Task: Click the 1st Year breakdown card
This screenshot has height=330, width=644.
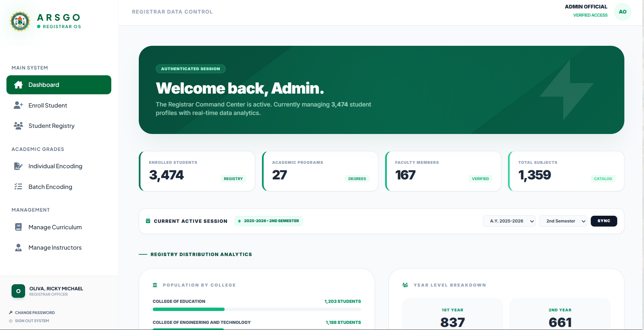Action: [x=452, y=315]
